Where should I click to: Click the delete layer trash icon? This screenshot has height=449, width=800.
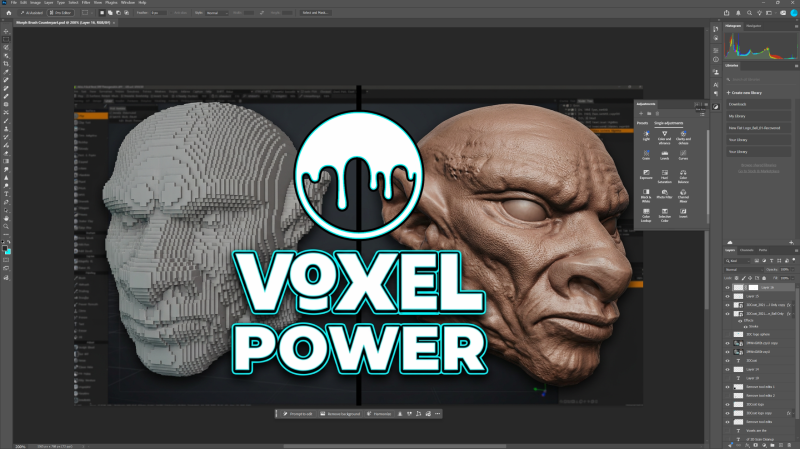(789, 445)
